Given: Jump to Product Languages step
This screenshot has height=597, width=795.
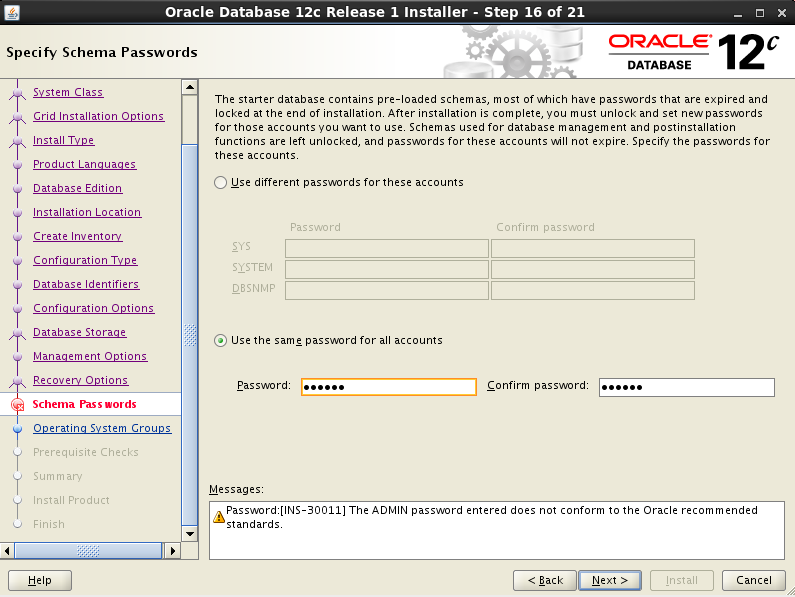Looking at the screenshot, I should [85, 164].
